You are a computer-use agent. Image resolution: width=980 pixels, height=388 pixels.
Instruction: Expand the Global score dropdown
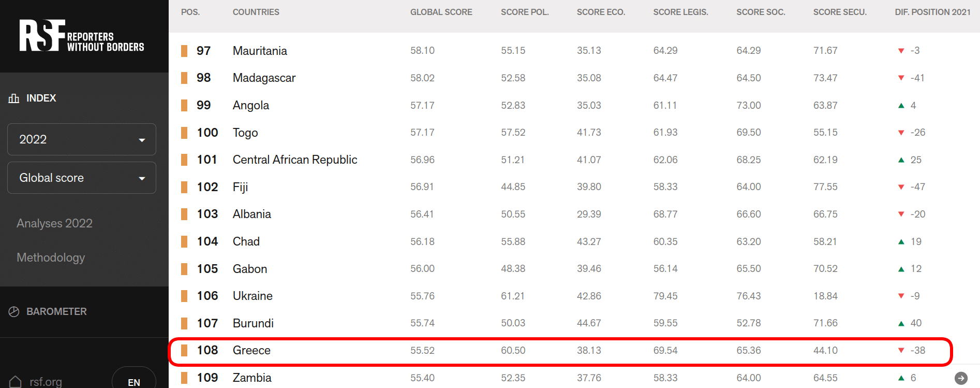pyautogui.click(x=82, y=178)
